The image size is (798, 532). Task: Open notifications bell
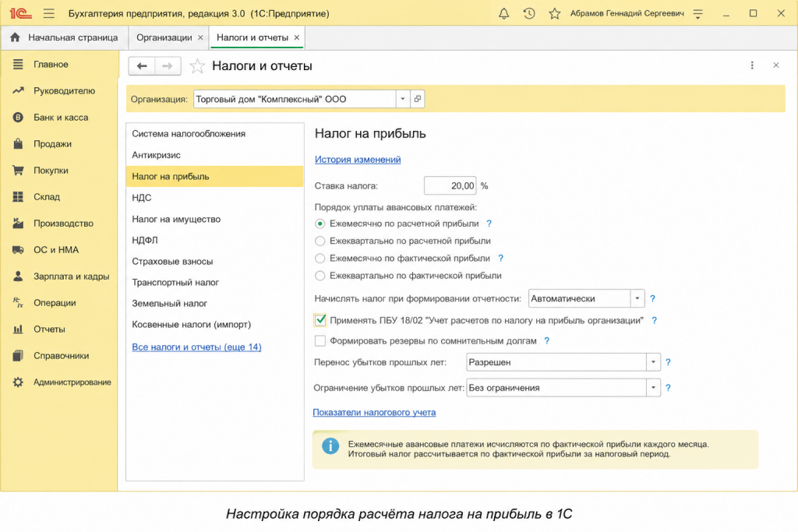click(x=503, y=14)
